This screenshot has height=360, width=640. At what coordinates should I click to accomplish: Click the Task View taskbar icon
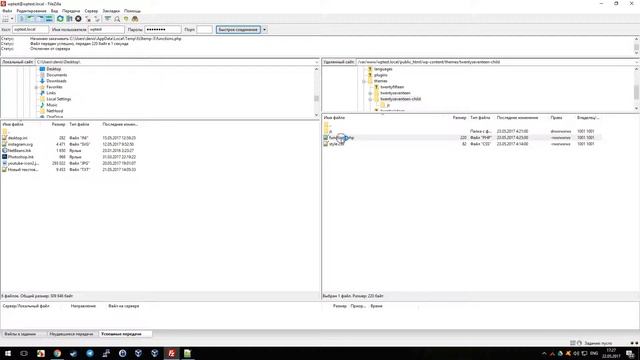coord(24,353)
